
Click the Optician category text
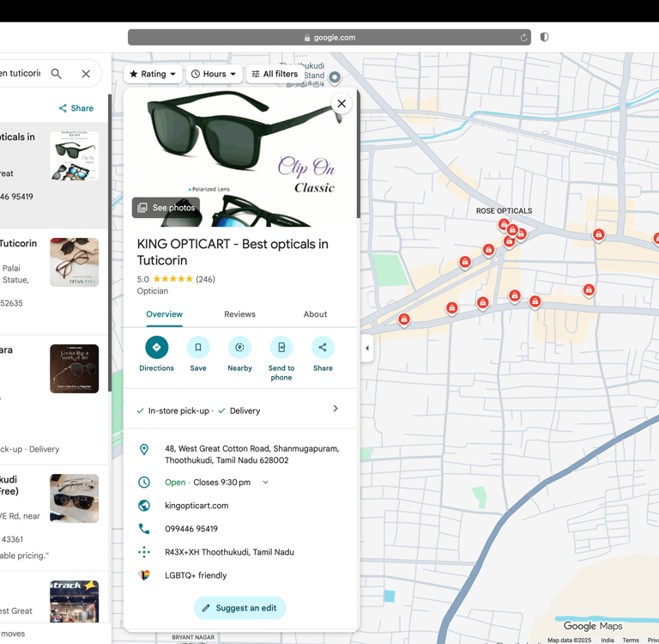[153, 291]
